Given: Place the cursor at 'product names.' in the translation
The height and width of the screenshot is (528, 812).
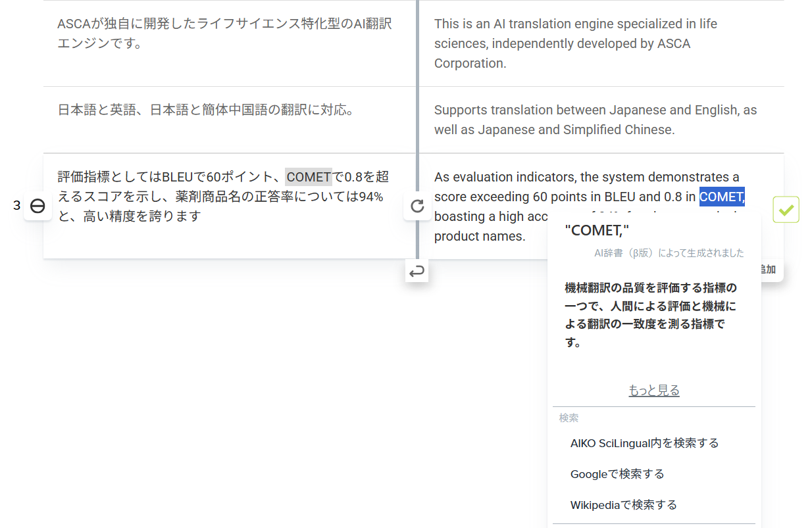Looking at the screenshot, I should 480,237.
